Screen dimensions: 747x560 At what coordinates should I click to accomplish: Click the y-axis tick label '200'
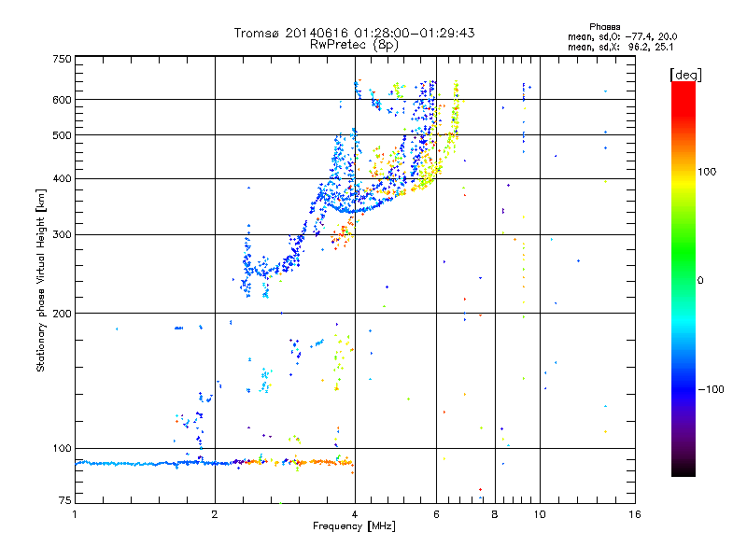[x=62, y=314]
